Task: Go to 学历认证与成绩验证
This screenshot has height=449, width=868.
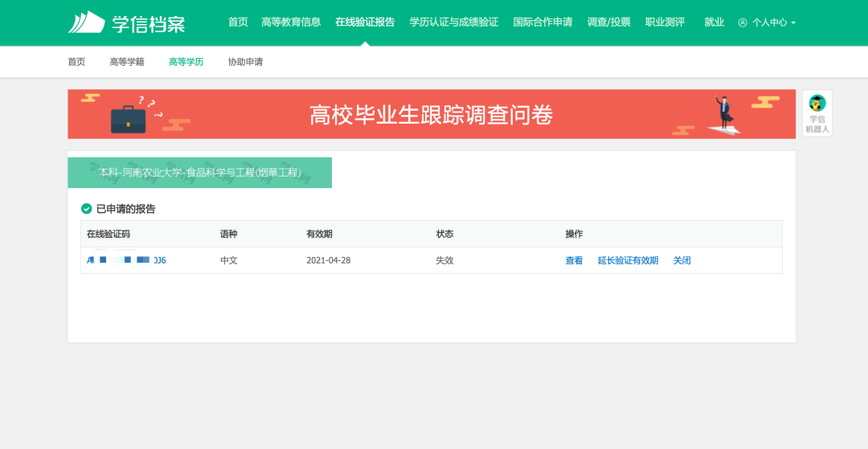Action: point(453,22)
